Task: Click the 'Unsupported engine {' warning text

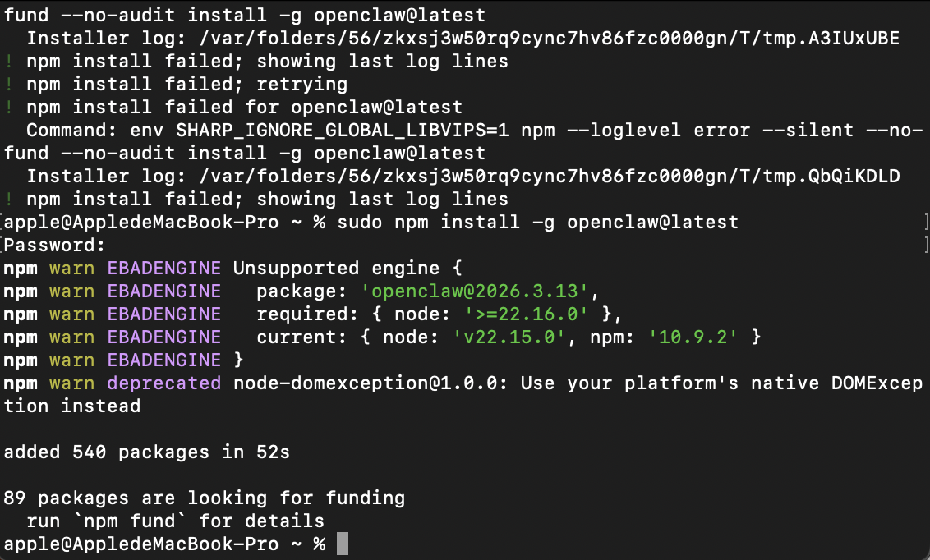Action: pyautogui.click(x=348, y=268)
